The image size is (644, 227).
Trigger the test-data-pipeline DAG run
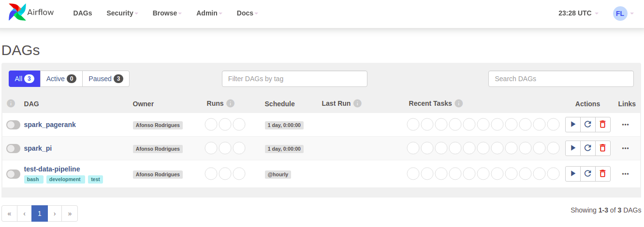point(573,173)
